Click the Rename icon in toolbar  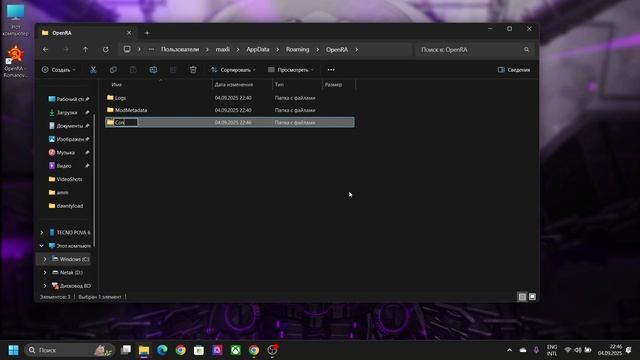click(153, 70)
